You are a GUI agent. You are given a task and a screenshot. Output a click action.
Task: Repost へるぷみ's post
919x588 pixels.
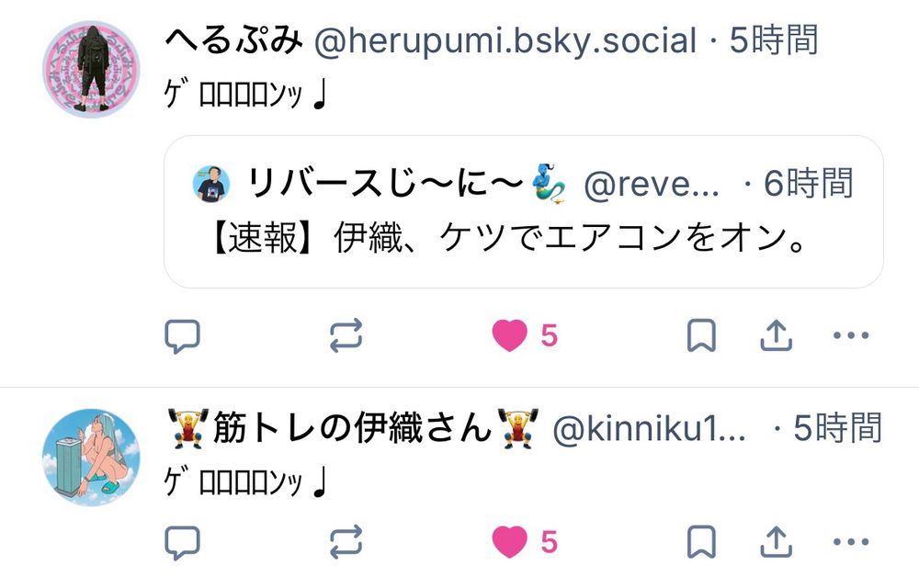point(346,335)
